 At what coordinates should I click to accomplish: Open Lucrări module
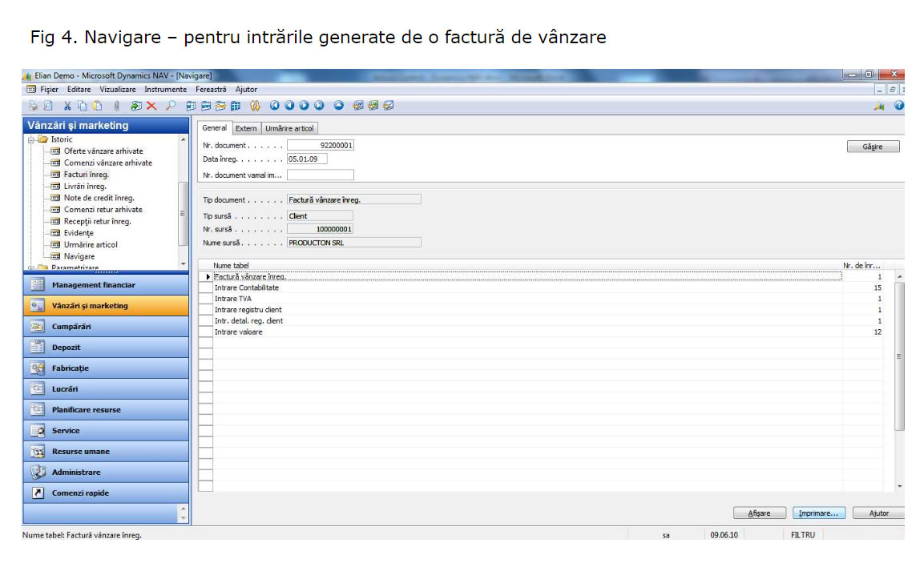pyautogui.click(x=106, y=388)
